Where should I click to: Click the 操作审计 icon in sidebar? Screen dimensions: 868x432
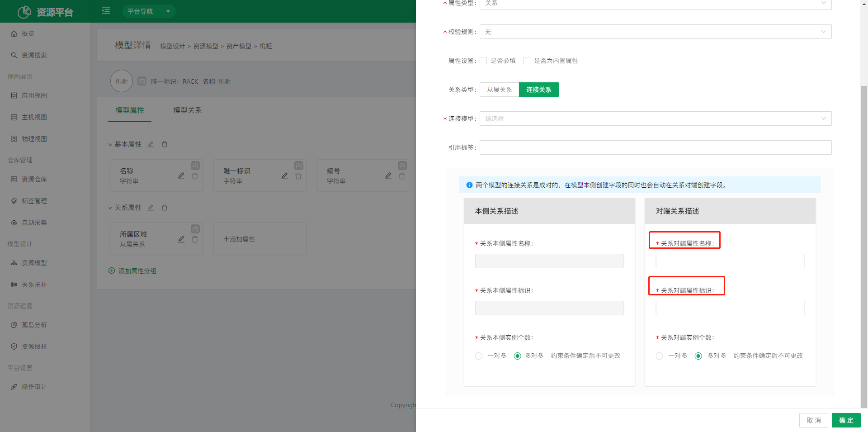[x=14, y=387]
